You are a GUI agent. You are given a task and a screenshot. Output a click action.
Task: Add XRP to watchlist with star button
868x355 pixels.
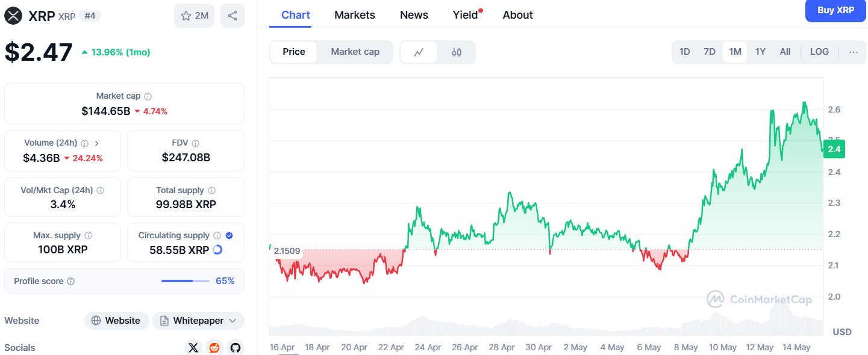coord(194,16)
